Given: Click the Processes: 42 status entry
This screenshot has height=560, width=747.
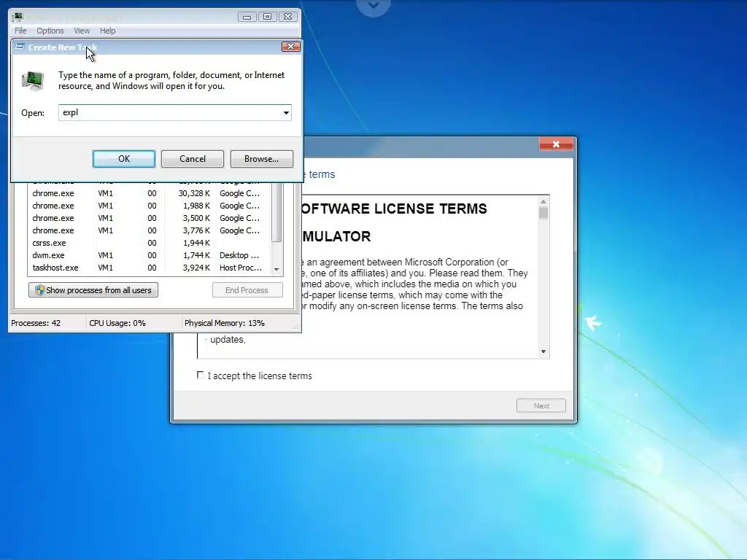Looking at the screenshot, I should click(36, 323).
